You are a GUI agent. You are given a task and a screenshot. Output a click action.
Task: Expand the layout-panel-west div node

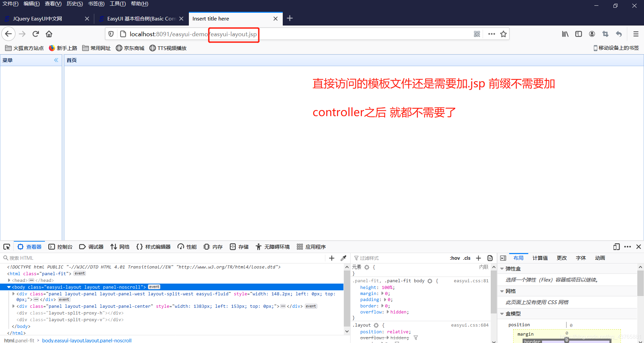(x=13, y=294)
